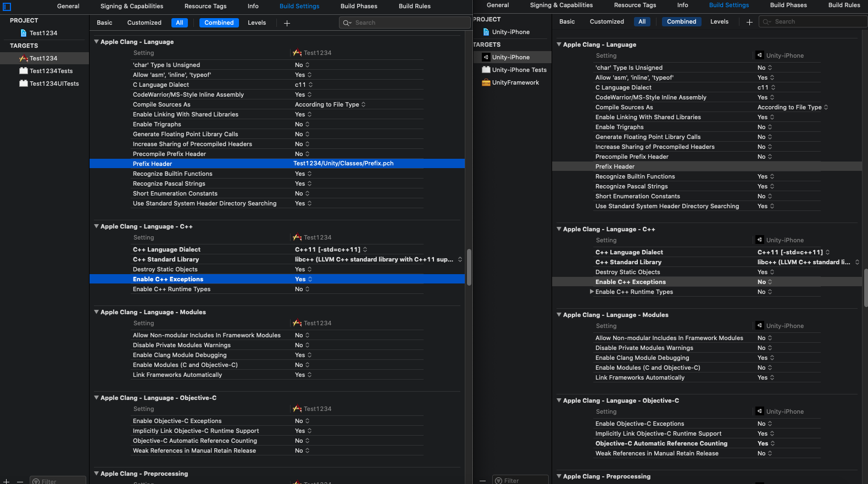This screenshot has width=868, height=484.
Task: Click the left window's vertical scrollbar
Action: tap(469, 267)
